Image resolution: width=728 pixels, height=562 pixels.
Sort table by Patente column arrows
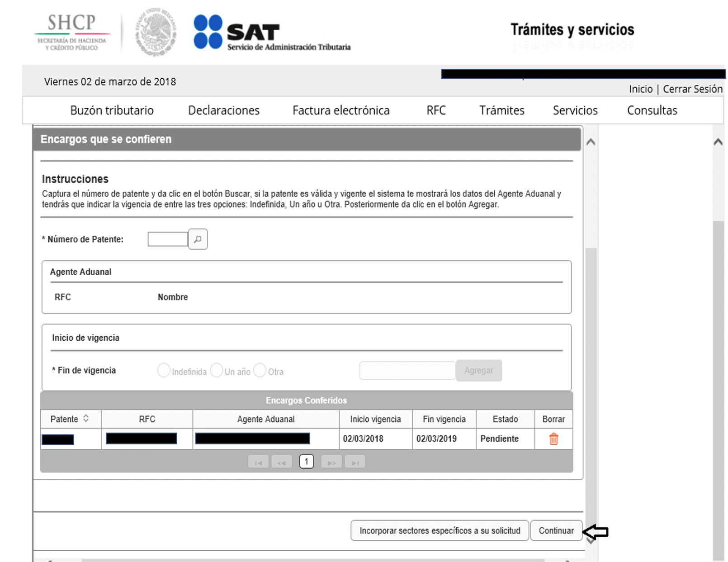[x=86, y=419]
